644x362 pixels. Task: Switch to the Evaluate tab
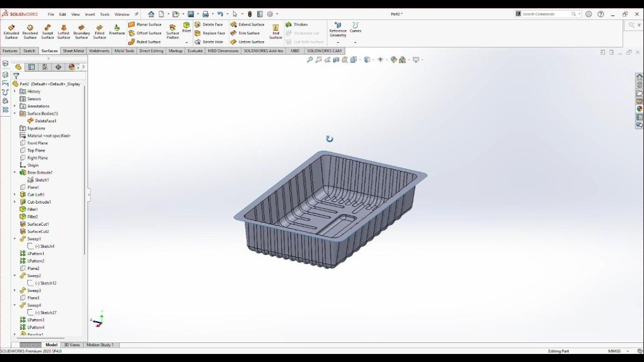pyautogui.click(x=195, y=51)
